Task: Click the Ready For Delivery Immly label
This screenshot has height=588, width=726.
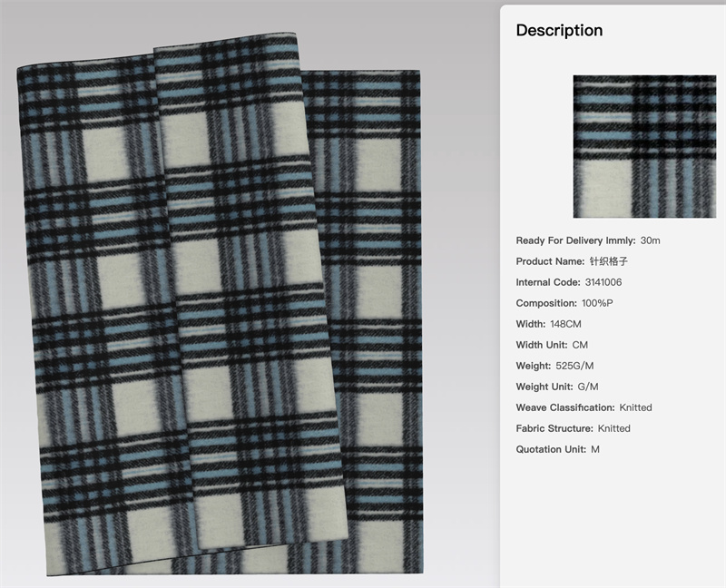Action: tap(575, 240)
